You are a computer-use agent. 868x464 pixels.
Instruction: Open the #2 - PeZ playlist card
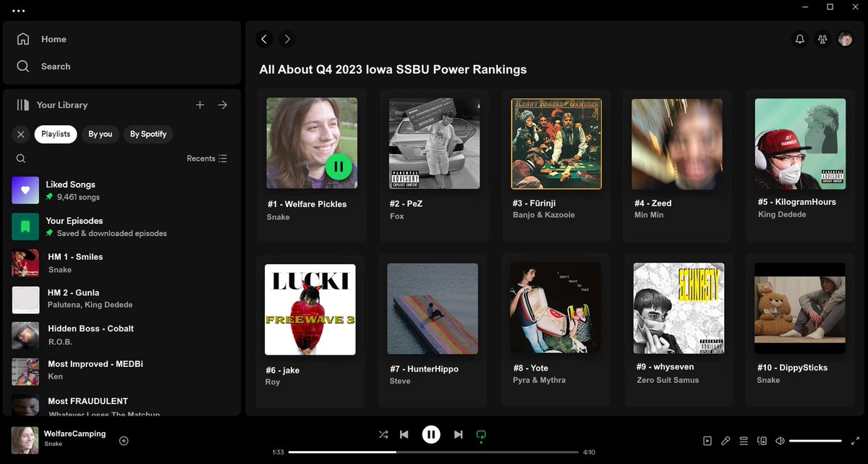click(434, 165)
